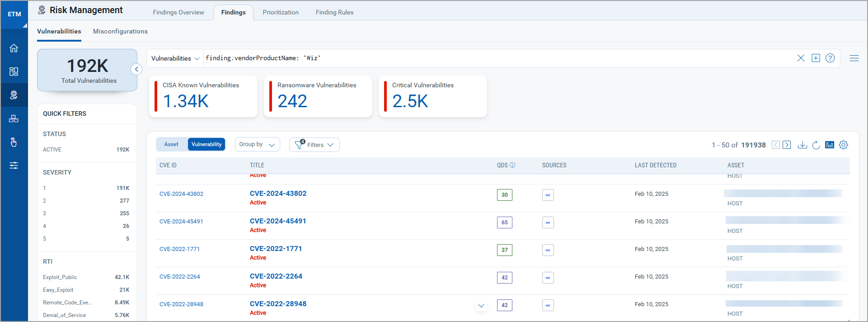Open the Misconfigurations tab
Screen dimensions: 868x322
click(120, 31)
